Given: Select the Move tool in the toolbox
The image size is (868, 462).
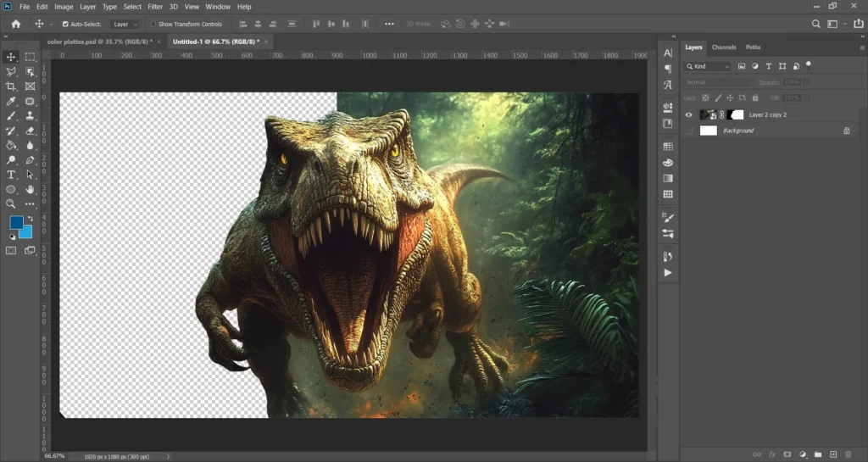Looking at the screenshot, I should 10,57.
